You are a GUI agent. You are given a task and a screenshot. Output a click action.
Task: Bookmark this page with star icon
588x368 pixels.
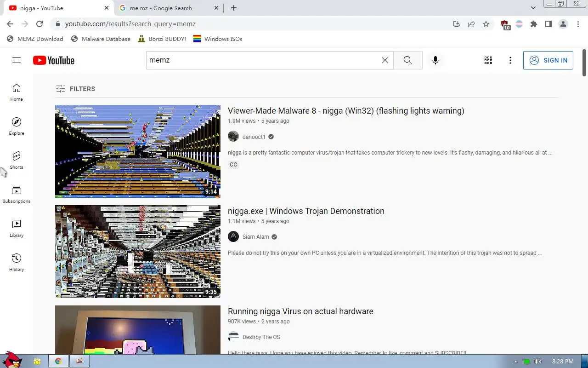click(486, 24)
